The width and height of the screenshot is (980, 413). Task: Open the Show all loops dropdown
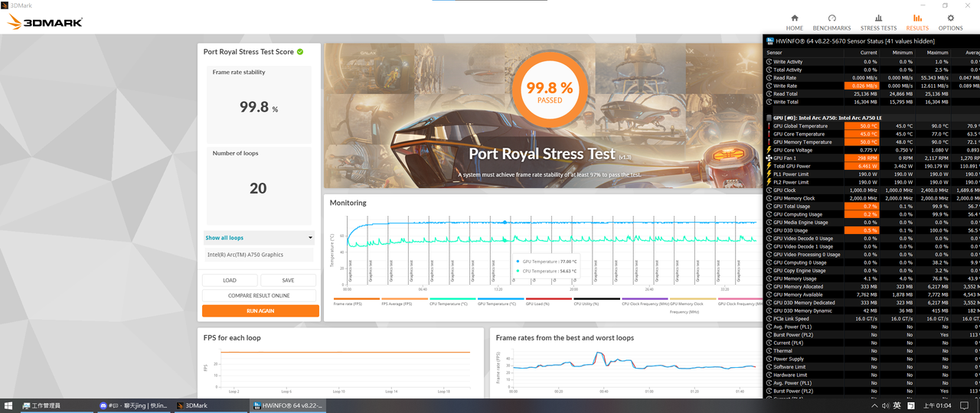pyautogui.click(x=259, y=238)
